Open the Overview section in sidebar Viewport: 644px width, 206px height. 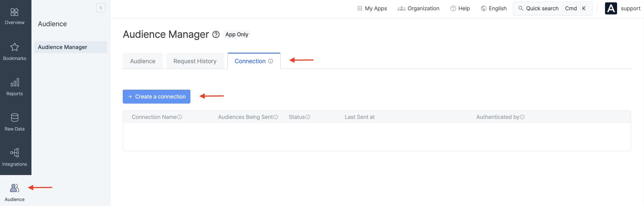tap(14, 17)
